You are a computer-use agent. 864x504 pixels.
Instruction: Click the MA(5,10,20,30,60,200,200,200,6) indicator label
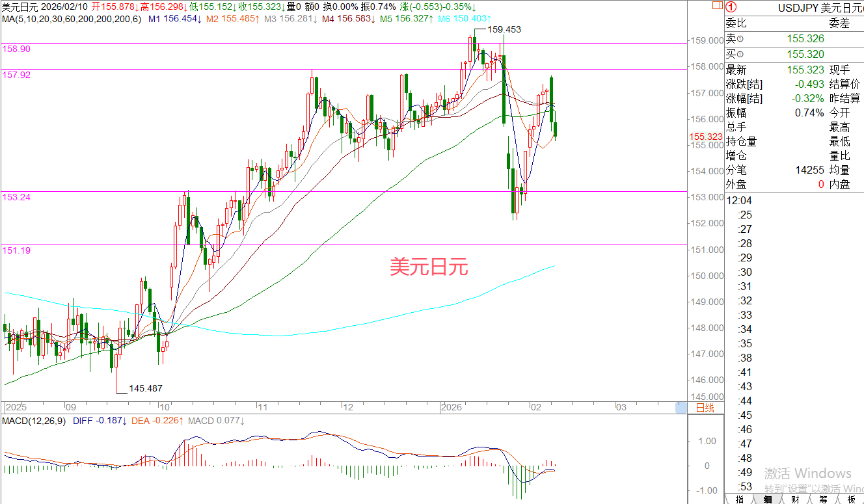point(70,20)
